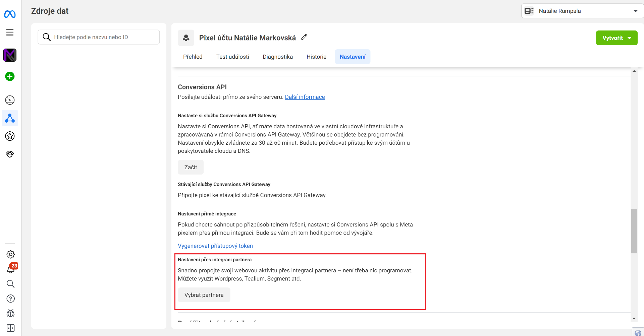Click the Začít button
Image resolution: width=644 pixels, height=336 pixels.
coord(191,167)
